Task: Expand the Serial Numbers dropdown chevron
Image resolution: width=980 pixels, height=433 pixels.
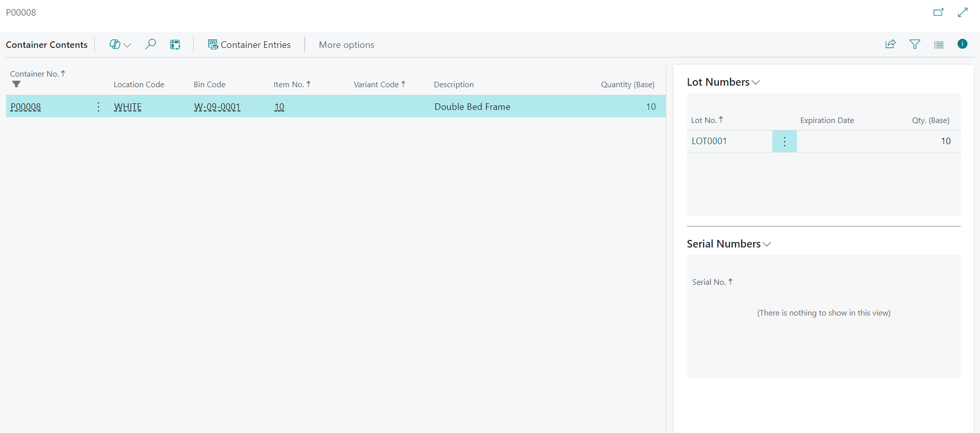Action: click(x=767, y=244)
